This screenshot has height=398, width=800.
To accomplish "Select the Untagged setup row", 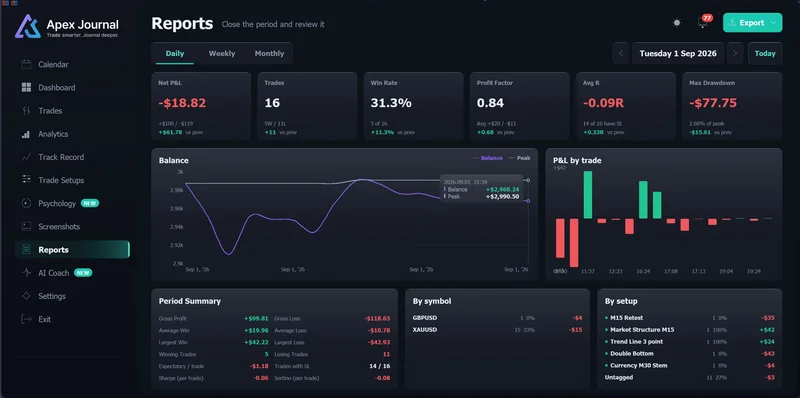I will coord(690,378).
